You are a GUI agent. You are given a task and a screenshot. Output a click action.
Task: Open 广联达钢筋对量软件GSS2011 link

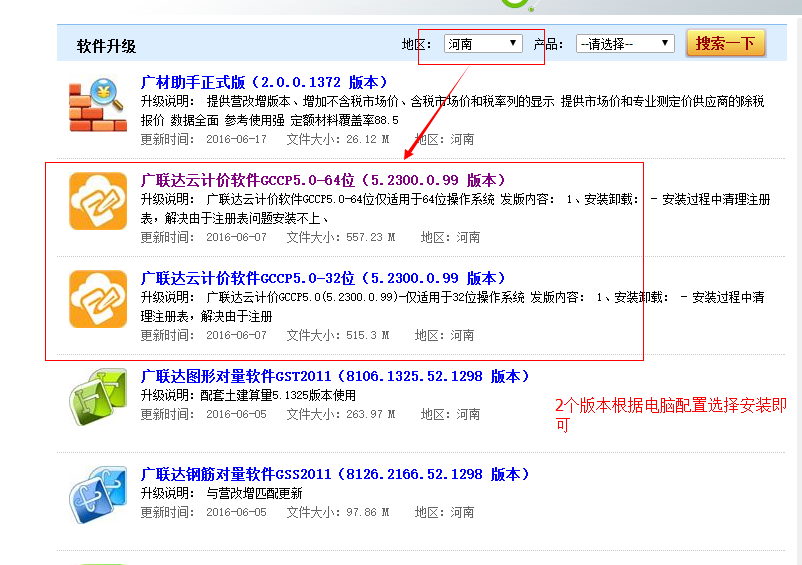pyautogui.click(x=335, y=475)
